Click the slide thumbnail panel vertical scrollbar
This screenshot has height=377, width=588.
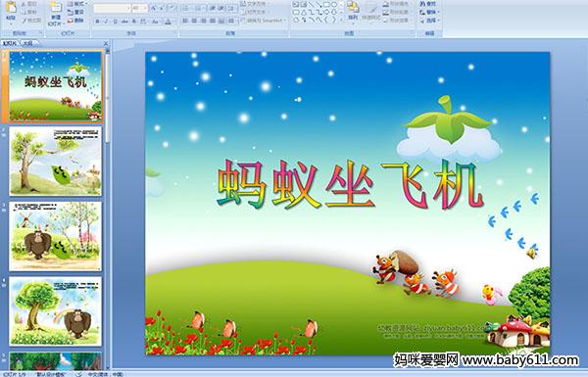click(x=107, y=209)
